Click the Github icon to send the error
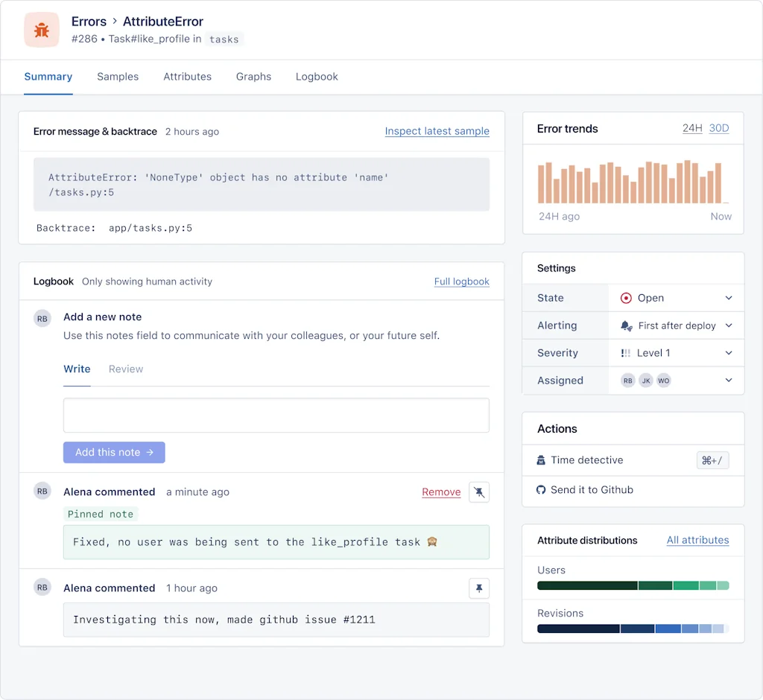This screenshot has height=700, width=763. pyautogui.click(x=542, y=490)
